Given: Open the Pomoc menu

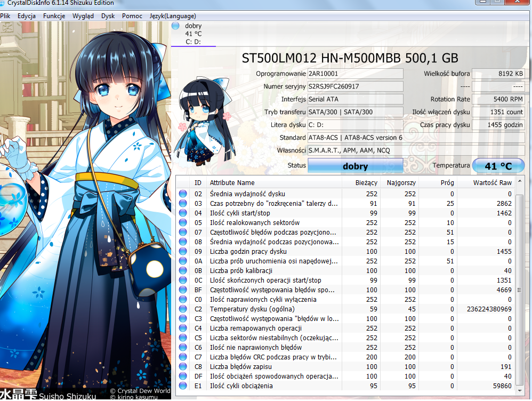Looking at the screenshot, I should tap(132, 16).
